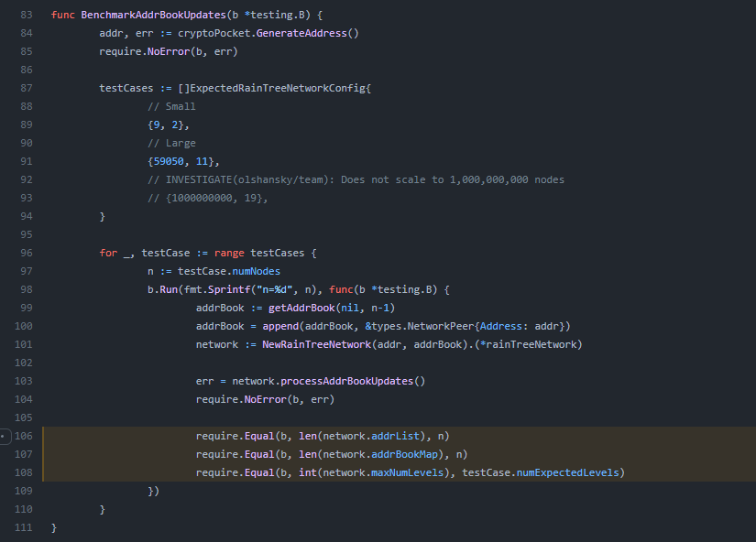Image resolution: width=756 pixels, height=542 pixels.
Task: Click the processAddrBookUpdates method call
Action: point(346,381)
